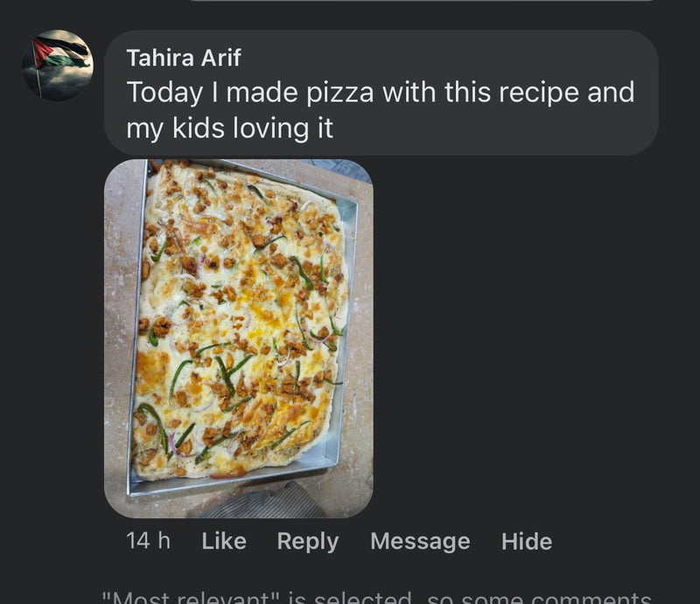Enlarge the baked pizza tray image

pyautogui.click(x=238, y=337)
